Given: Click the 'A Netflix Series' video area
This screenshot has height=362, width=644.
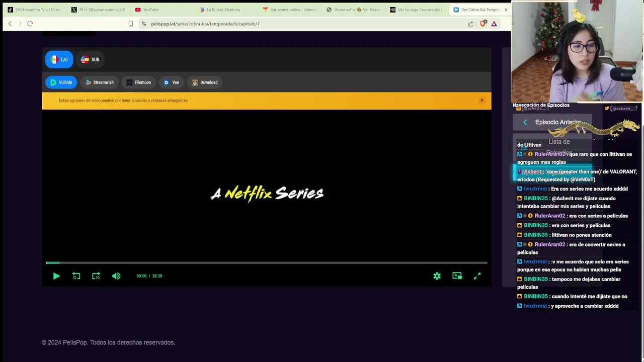Looking at the screenshot, I should [x=267, y=193].
